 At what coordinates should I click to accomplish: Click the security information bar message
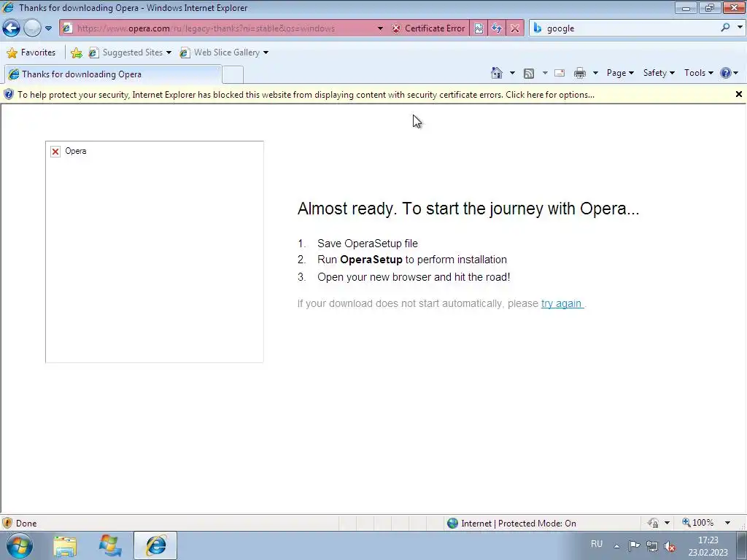(306, 95)
